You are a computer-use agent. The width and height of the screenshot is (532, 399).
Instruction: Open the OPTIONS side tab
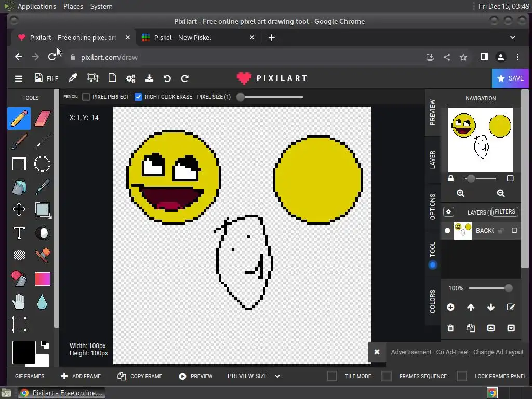coord(433,207)
